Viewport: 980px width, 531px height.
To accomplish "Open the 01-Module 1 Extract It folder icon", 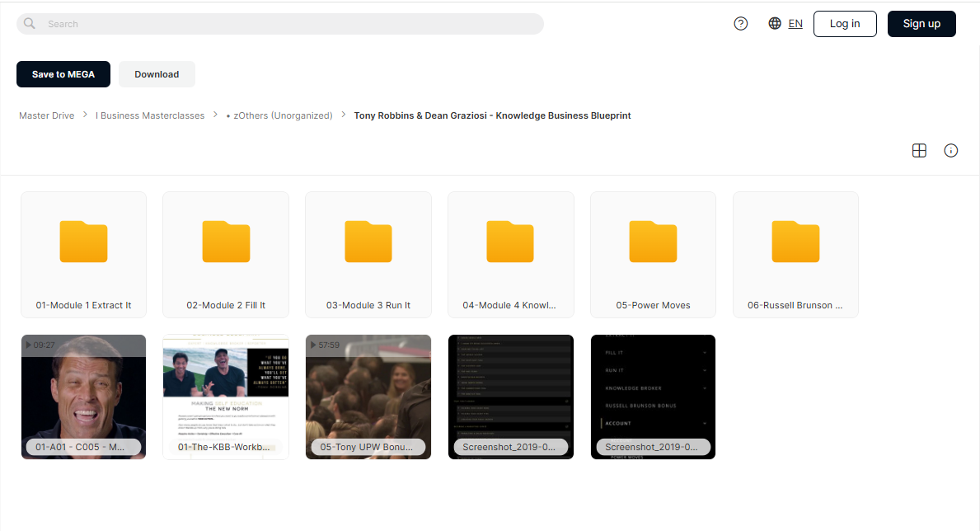I will 84,242.
